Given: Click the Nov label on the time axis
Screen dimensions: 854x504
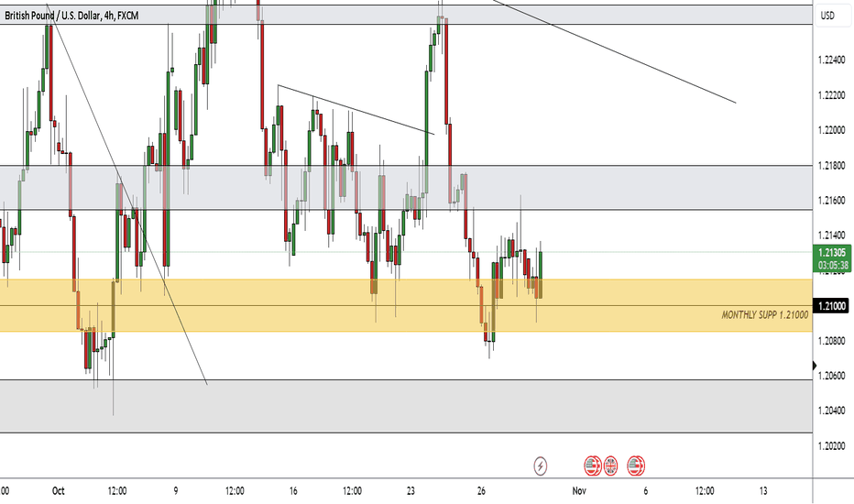Looking at the screenshot, I should pos(579,491).
